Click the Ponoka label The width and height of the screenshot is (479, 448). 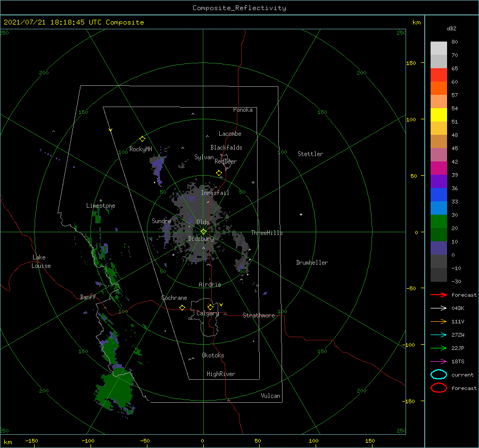(243, 110)
